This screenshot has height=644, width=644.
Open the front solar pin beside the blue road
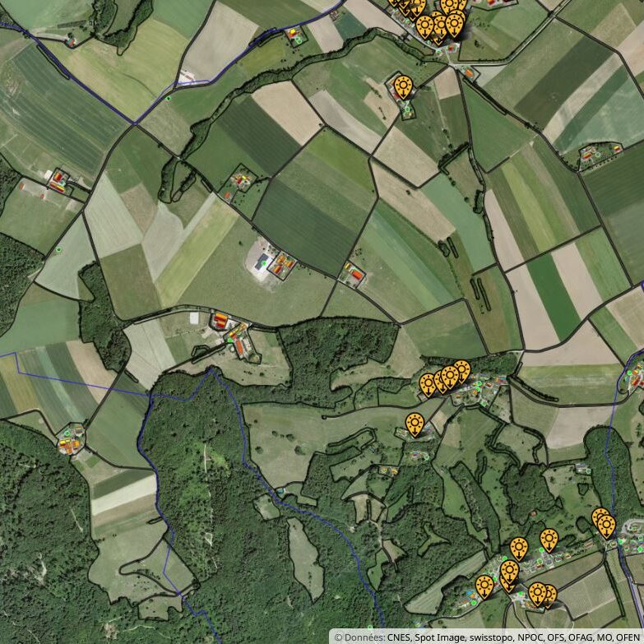coord(607,526)
